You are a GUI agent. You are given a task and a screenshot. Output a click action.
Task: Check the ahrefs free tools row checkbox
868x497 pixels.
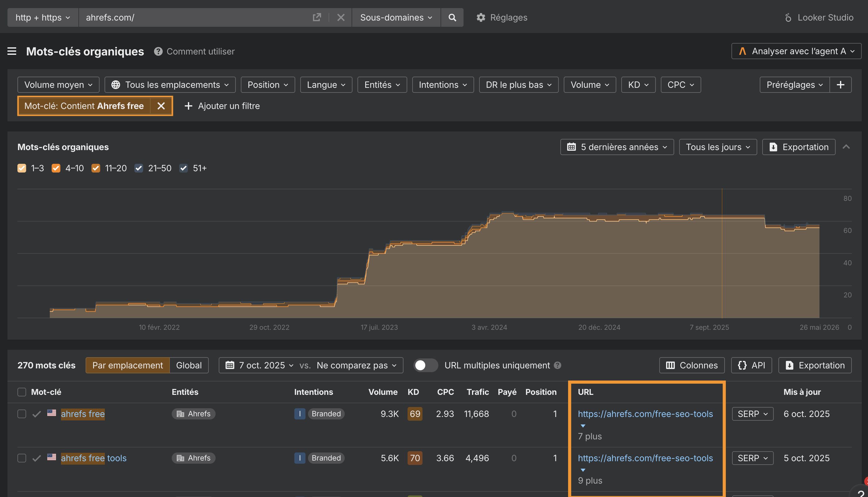[22, 458]
